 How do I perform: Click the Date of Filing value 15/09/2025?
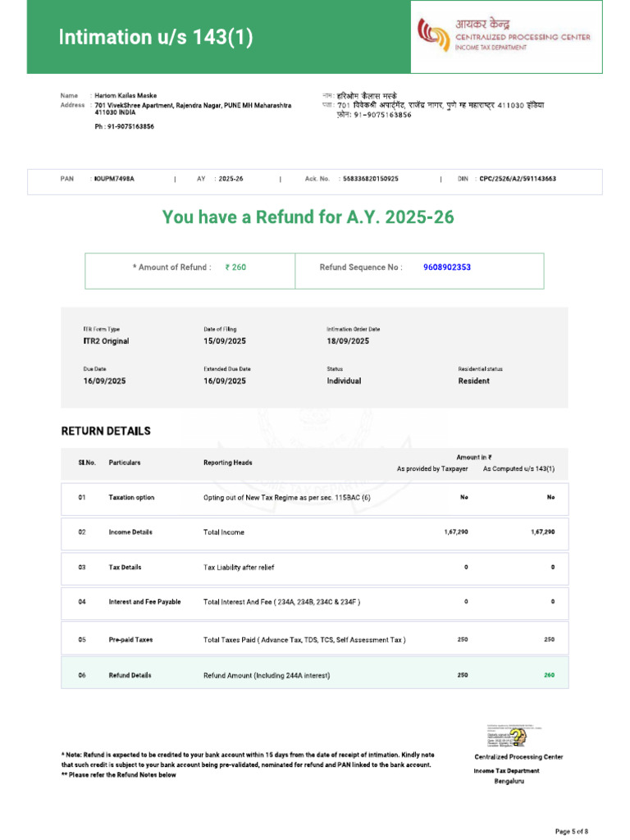225,341
